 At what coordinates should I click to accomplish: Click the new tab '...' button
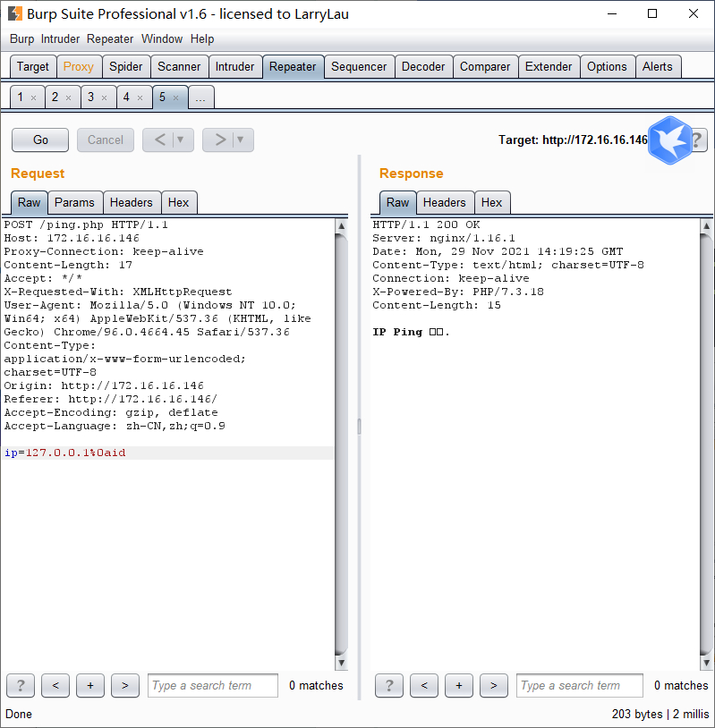200,97
